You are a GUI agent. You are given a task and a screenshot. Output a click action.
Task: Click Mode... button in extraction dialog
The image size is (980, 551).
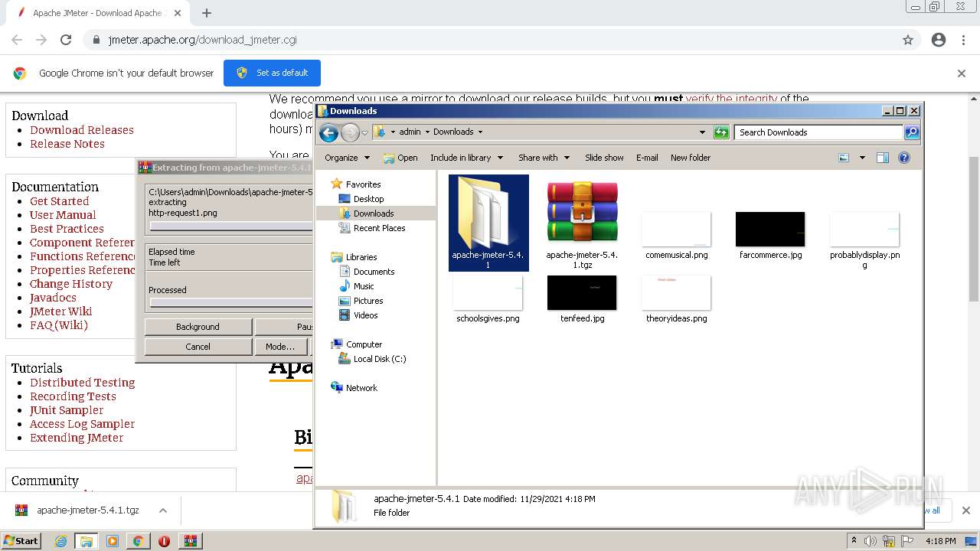click(279, 347)
